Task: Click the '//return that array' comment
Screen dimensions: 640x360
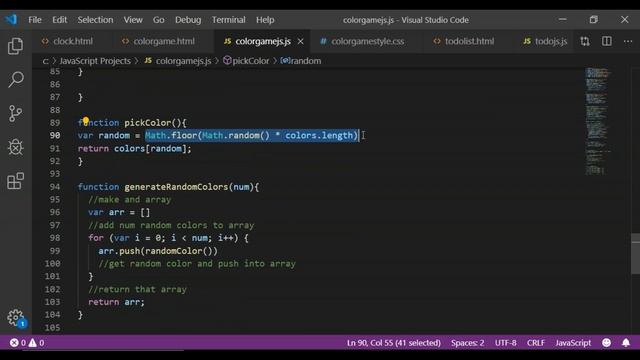Action: [137, 289]
